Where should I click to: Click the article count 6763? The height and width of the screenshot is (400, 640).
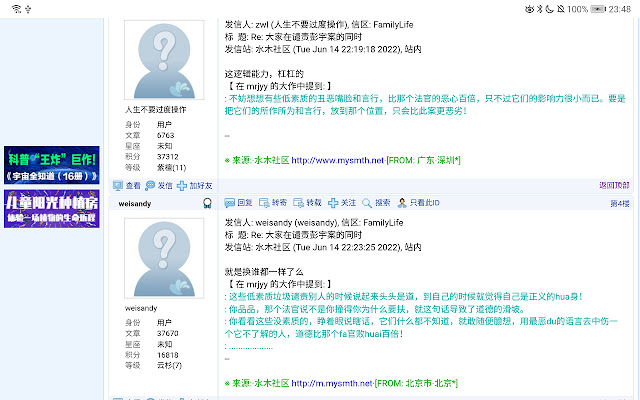click(x=165, y=135)
